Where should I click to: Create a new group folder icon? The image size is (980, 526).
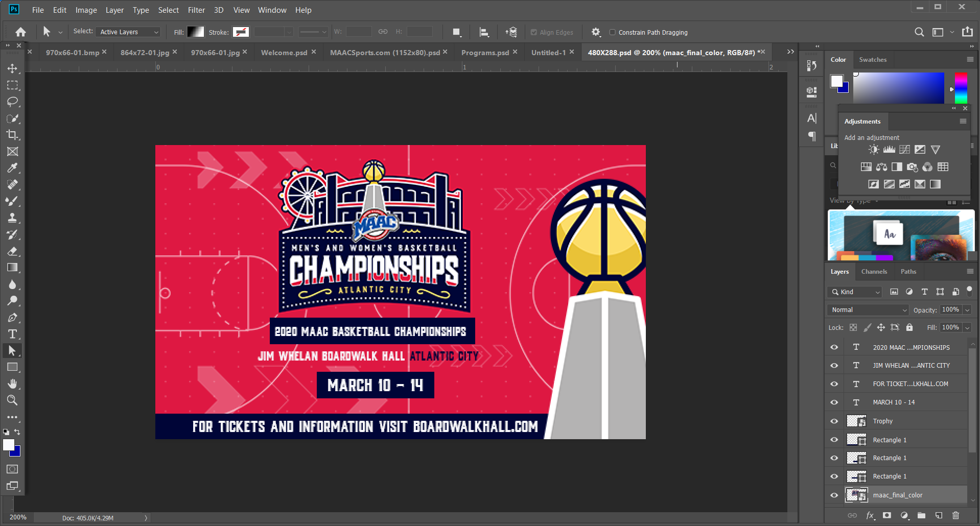921,516
